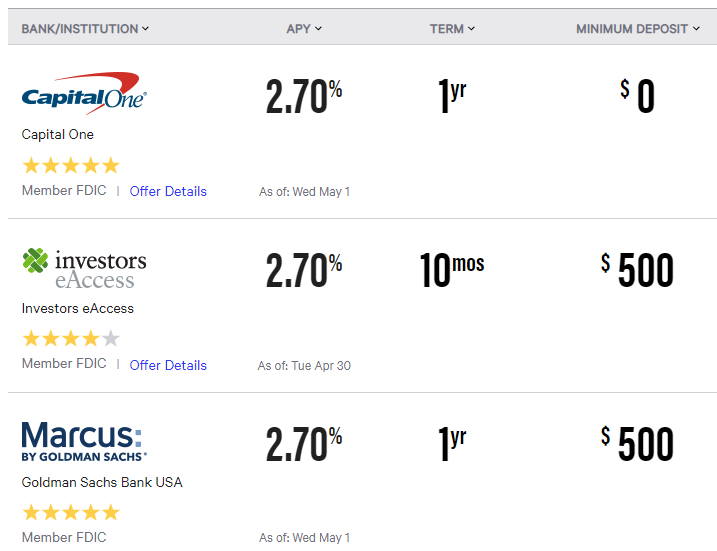Open Offer Details for Investors eAccess
This screenshot has height=551, width=717.
coord(168,365)
